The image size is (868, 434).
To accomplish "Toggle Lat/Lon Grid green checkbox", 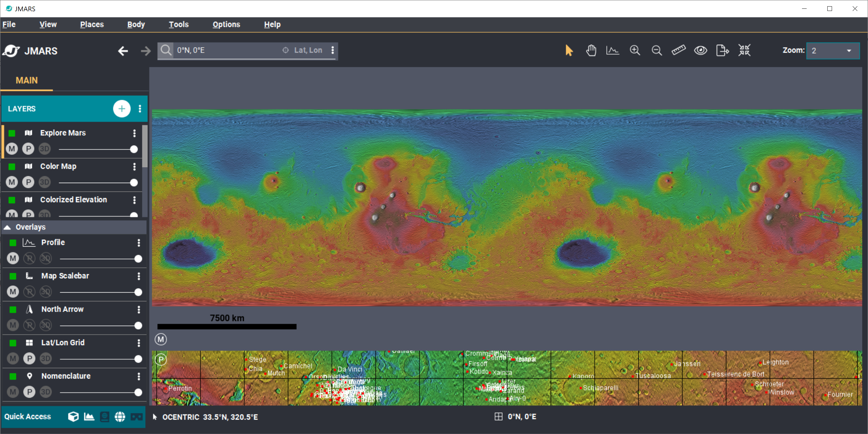I will coord(13,343).
